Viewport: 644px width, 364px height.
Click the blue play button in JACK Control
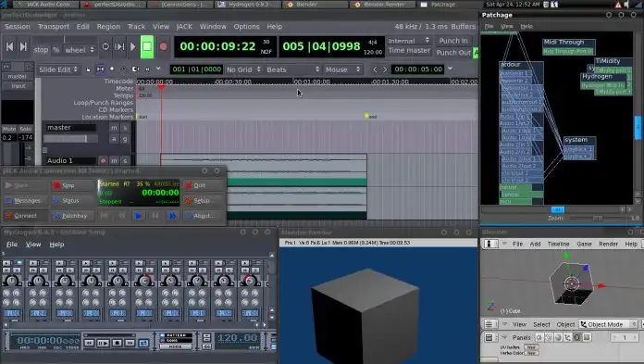click(x=139, y=216)
